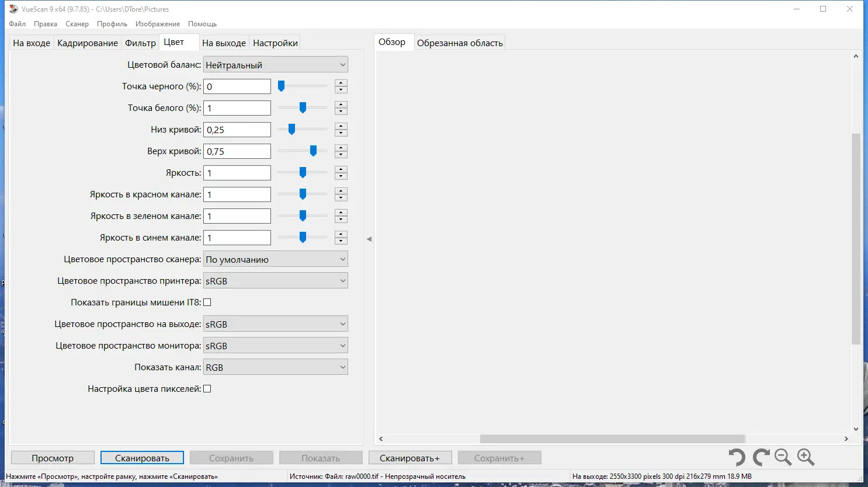868x487 pixels.
Task: Click 'Яркость в синем канале' slider handle
Action: tap(303, 238)
